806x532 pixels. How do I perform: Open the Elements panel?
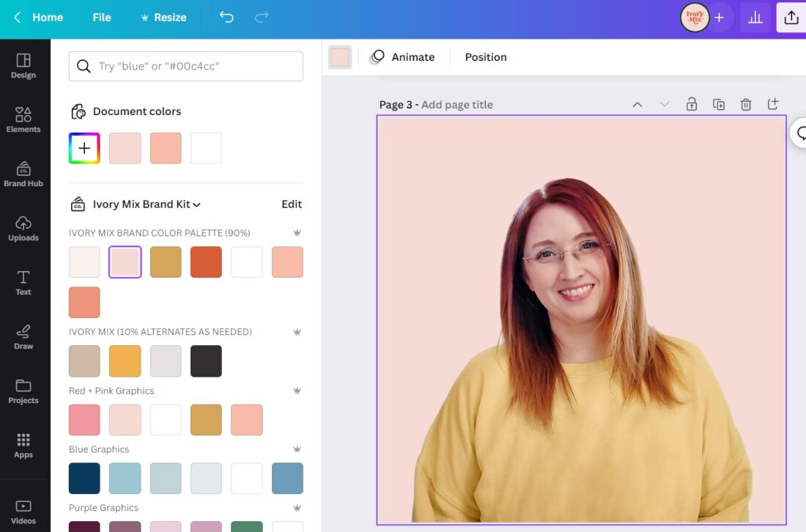pyautogui.click(x=23, y=119)
